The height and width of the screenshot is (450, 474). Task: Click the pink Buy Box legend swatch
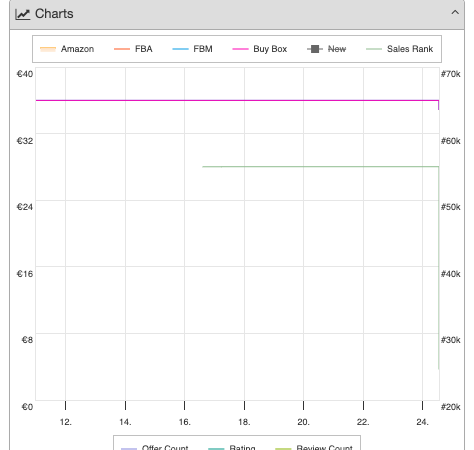click(240, 49)
